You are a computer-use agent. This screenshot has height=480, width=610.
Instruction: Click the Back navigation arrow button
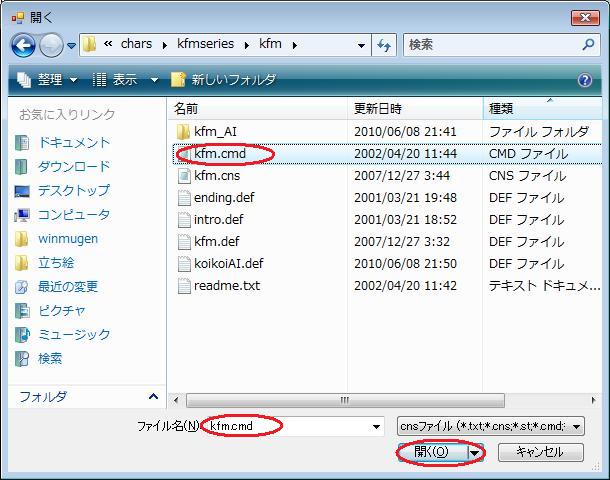tap(23, 46)
